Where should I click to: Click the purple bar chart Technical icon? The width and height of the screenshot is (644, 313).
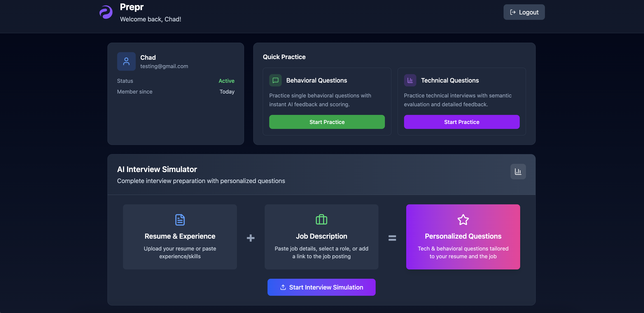(410, 80)
